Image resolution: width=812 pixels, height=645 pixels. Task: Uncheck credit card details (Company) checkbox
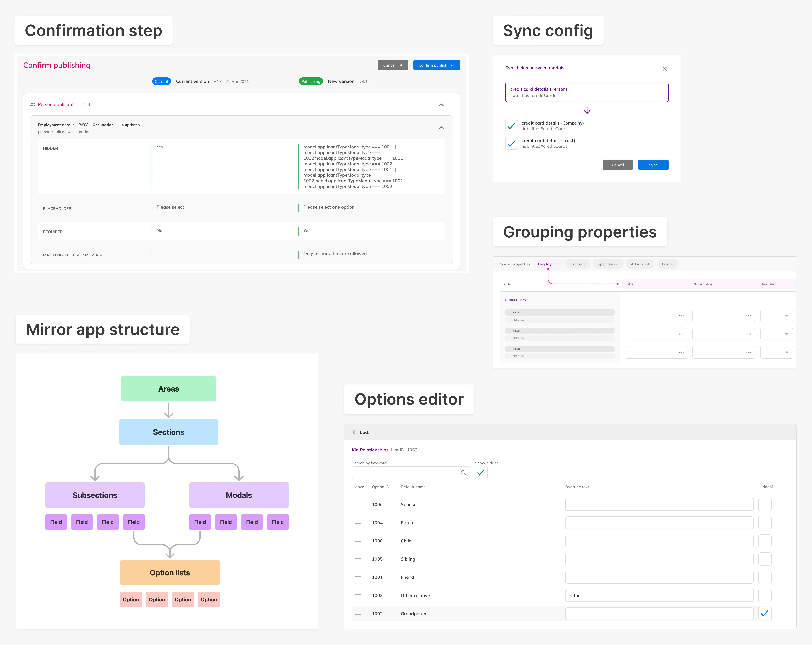point(511,126)
